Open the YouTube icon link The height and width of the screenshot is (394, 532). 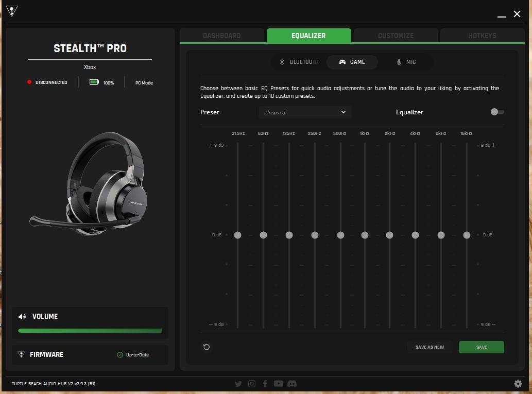pos(279,384)
